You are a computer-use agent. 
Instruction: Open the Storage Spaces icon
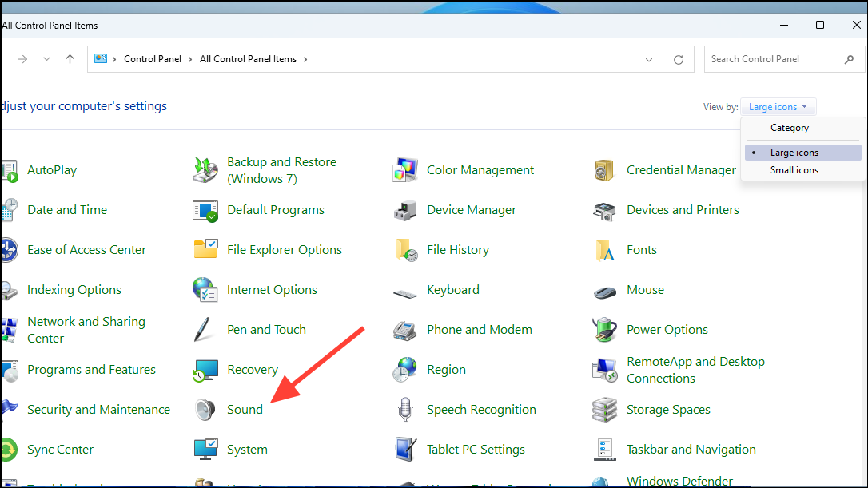point(604,410)
